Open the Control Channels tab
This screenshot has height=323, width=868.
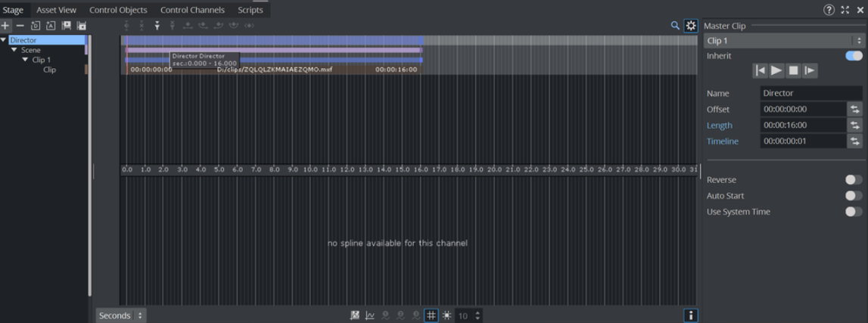pyautogui.click(x=192, y=10)
